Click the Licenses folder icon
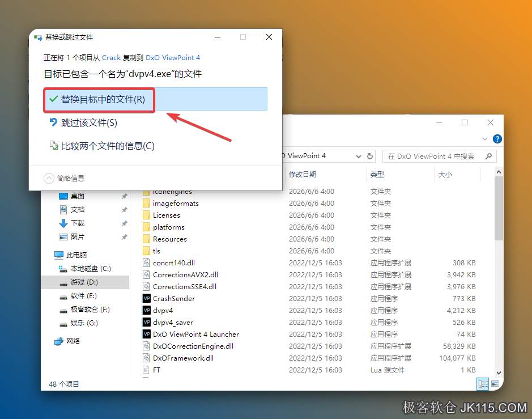 [146, 215]
